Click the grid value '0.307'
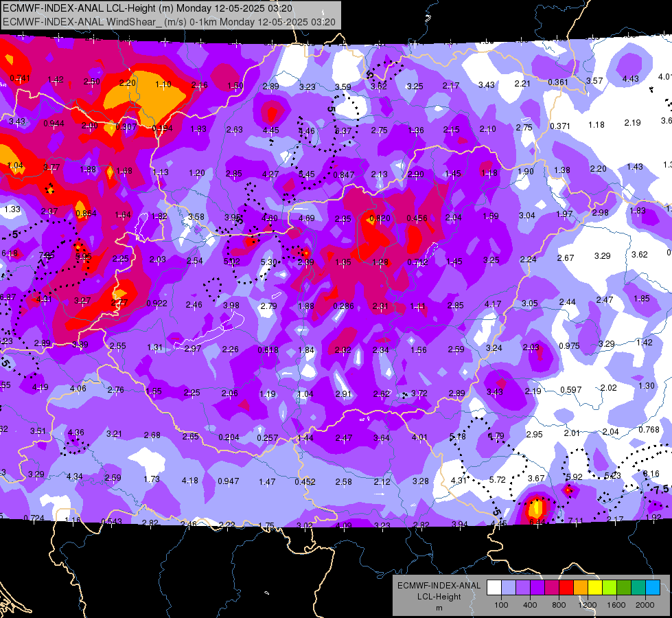 click(x=126, y=127)
